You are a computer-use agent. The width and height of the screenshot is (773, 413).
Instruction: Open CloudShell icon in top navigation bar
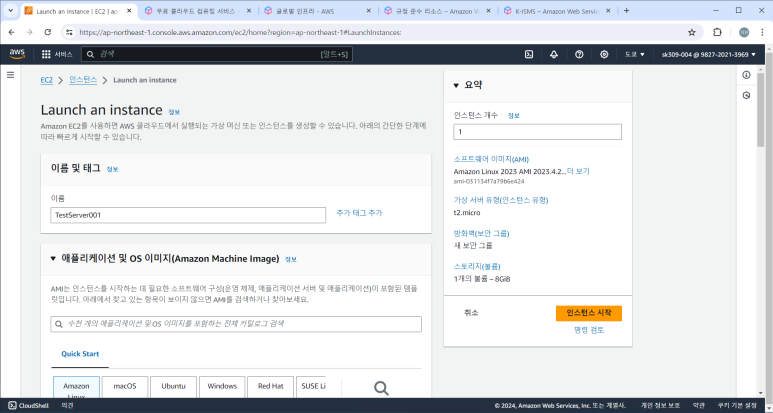(x=528, y=54)
